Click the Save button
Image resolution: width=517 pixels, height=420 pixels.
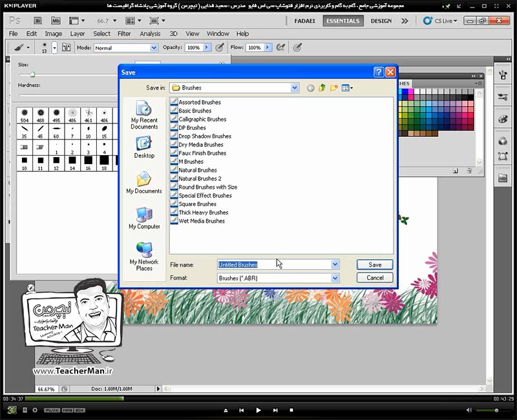click(375, 265)
